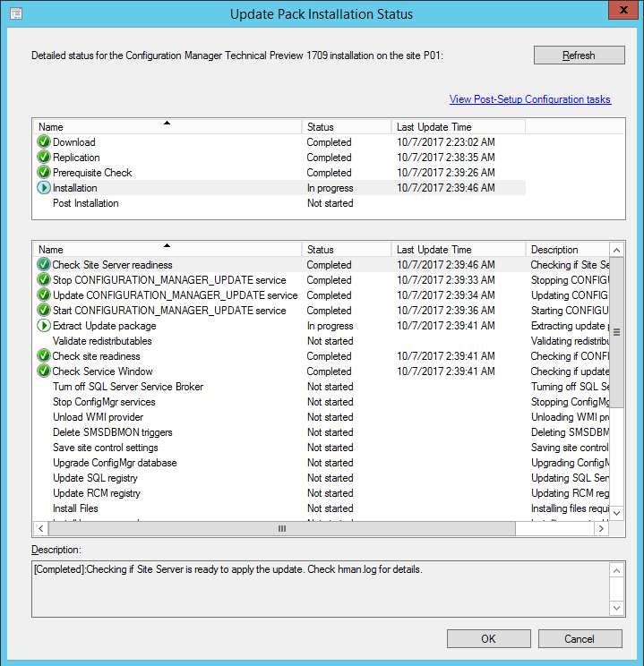Screen dimensions: 644x666
Task: Select the Save site control settings step
Action: pyautogui.click(x=322, y=448)
